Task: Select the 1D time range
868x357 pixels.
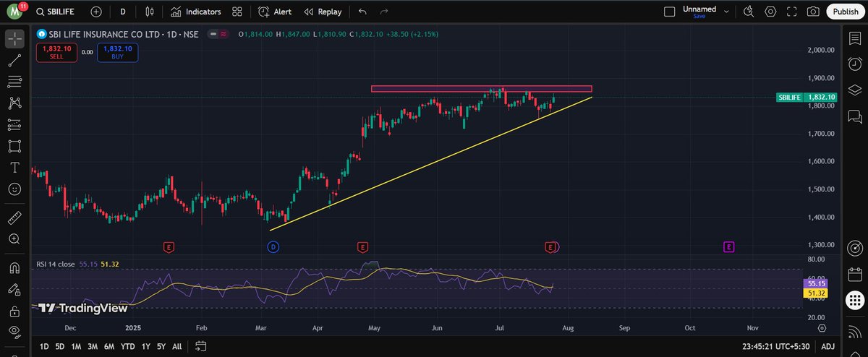Action: click(43, 346)
